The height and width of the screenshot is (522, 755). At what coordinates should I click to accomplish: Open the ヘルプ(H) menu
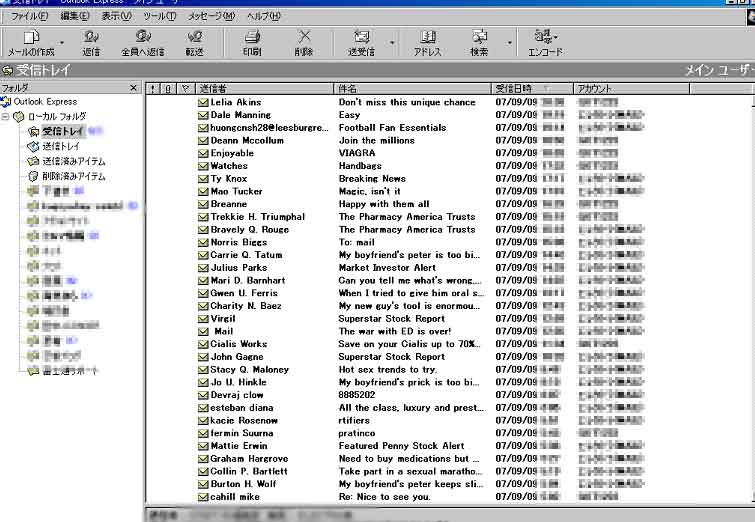pos(263,16)
